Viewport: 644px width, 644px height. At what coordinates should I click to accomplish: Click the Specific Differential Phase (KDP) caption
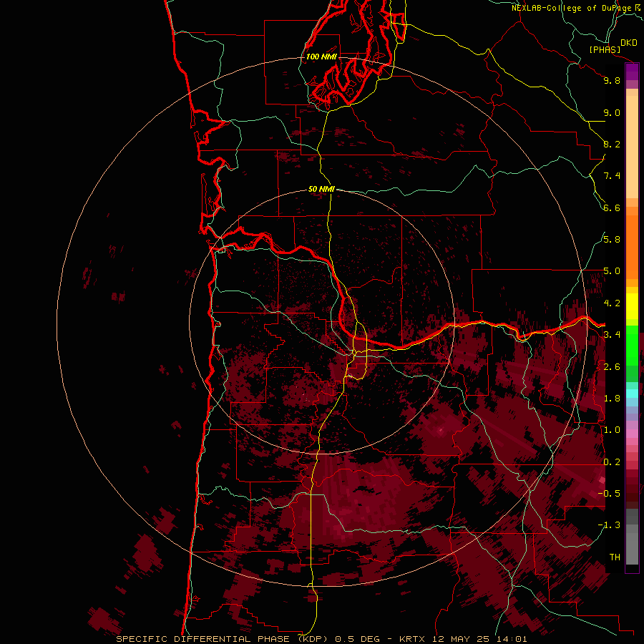[x=223, y=639]
